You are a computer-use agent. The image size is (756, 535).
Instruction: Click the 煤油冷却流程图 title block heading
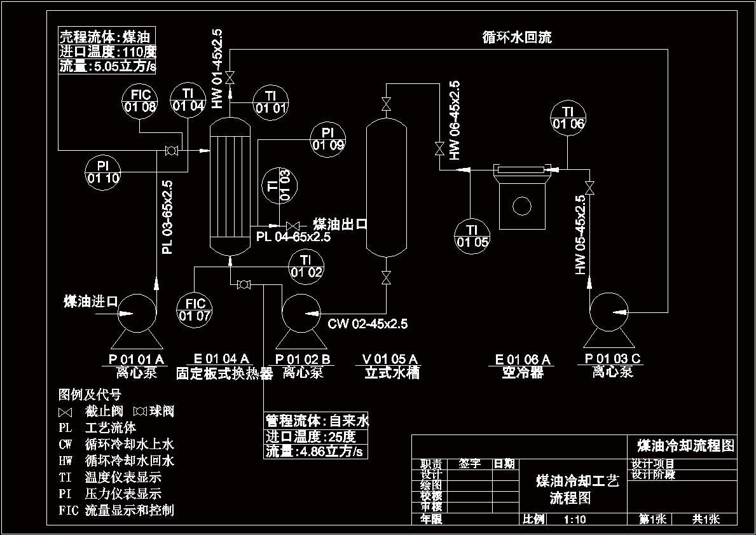click(685, 445)
